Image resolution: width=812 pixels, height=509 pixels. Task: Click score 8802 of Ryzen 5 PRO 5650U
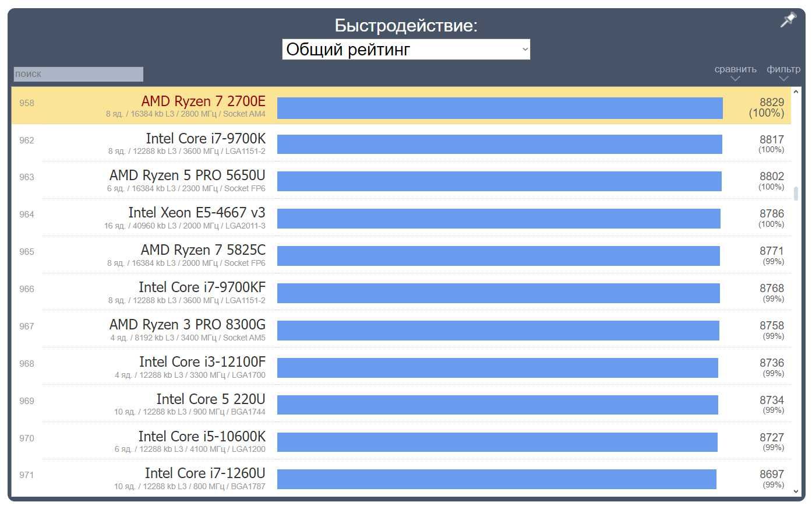pyautogui.click(x=772, y=176)
